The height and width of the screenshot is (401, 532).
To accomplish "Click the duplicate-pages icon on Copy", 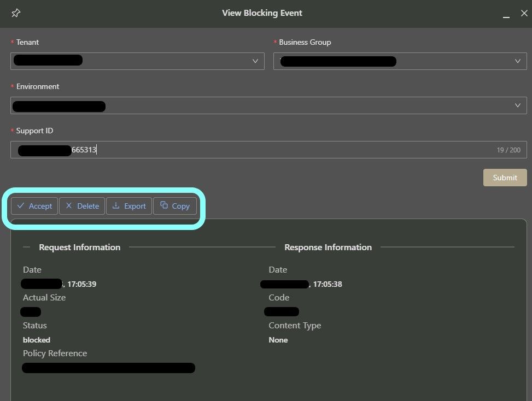I will pos(163,206).
